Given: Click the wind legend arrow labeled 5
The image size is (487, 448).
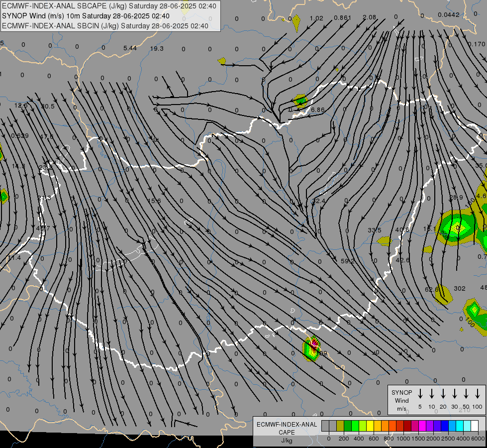Looking at the screenshot, I should click(420, 394).
